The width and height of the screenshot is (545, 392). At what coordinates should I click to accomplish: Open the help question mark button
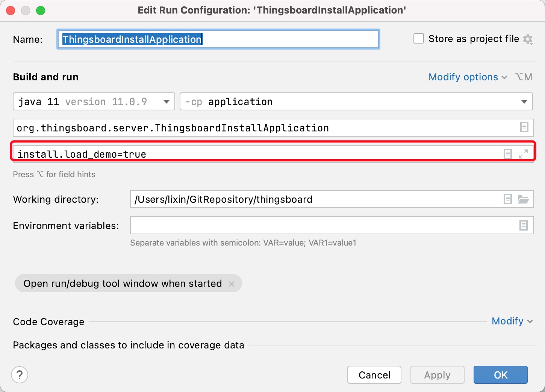click(20, 375)
